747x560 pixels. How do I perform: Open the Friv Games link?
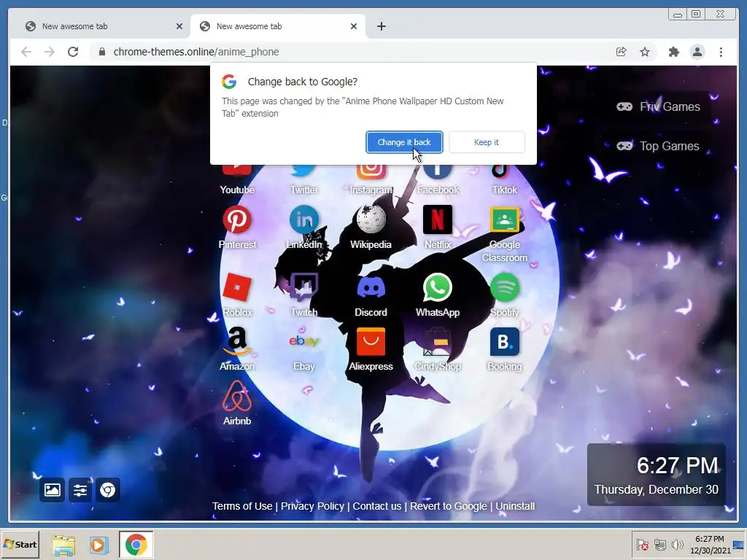[x=659, y=106]
